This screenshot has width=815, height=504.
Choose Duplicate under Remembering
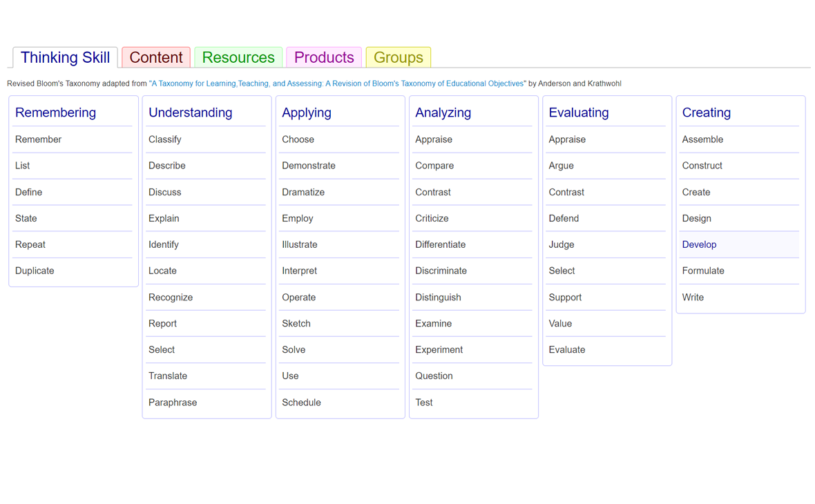(x=35, y=271)
